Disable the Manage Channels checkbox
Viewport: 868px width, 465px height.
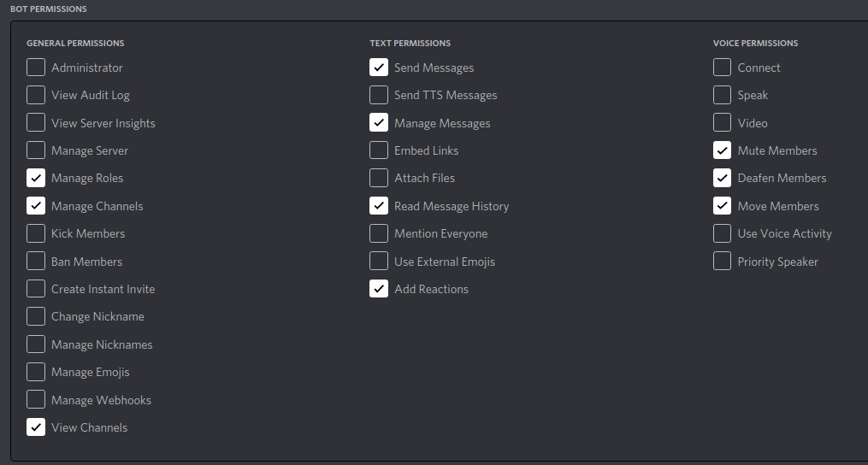(x=36, y=206)
